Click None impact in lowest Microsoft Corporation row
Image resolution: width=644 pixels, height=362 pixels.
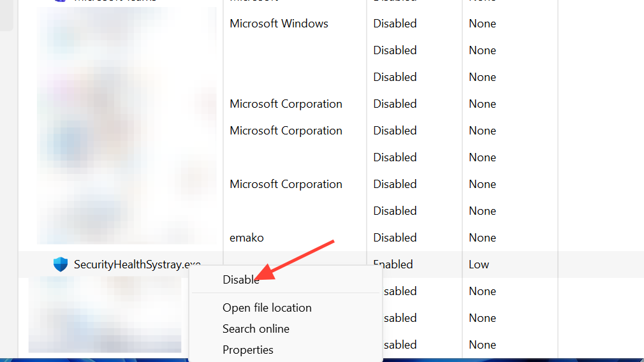click(482, 184)
